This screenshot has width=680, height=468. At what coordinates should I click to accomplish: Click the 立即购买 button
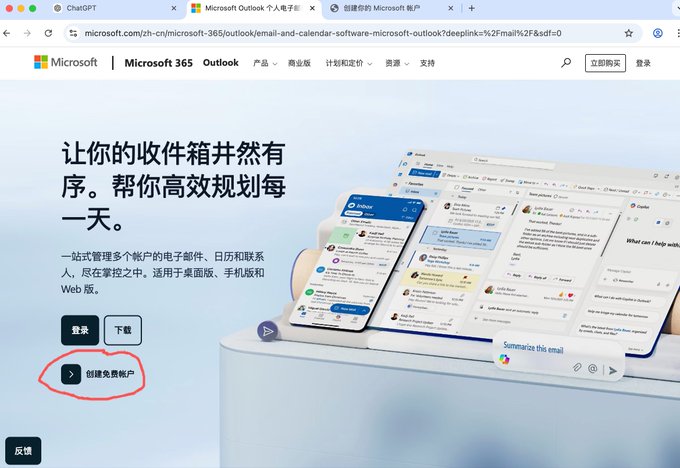(x=605, y=63)
